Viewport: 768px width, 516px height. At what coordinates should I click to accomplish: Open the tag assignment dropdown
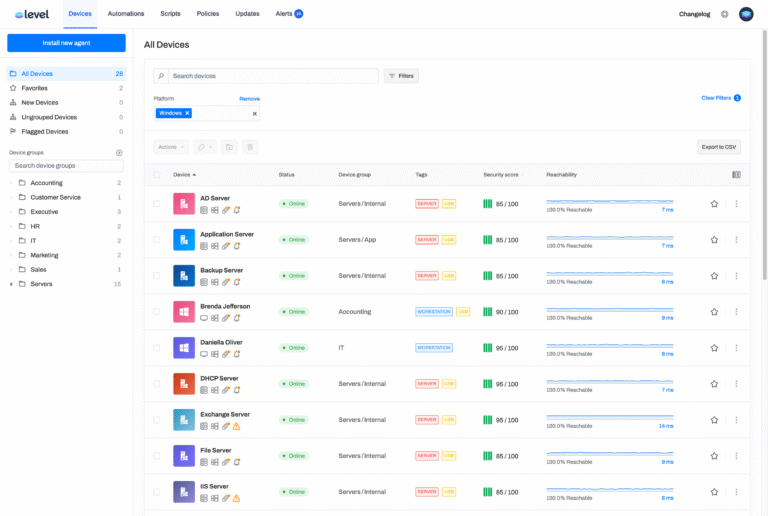(203, 147)
